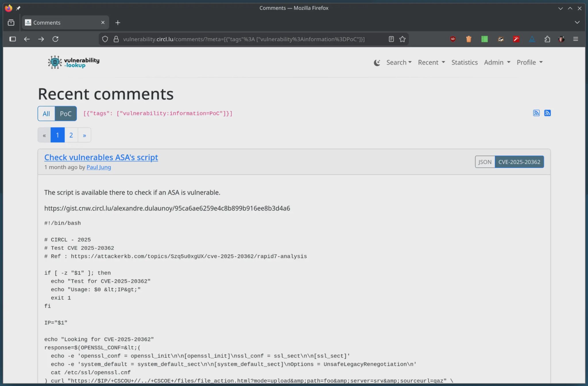The image size is (588, 386).
Task: Click the solid Atom feed icon
Action: tap(547, 113)
